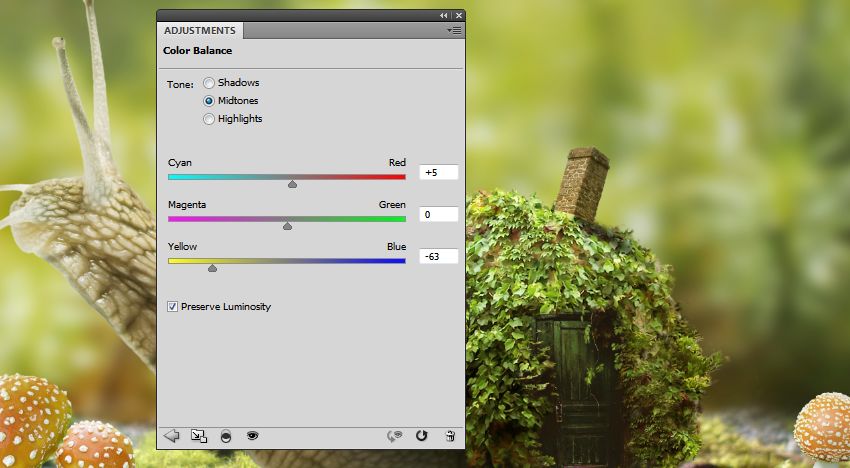This screenshot has height=468, width=850.
Task: Collapse the panel with the double arrow icon
Action: point(444,16)
